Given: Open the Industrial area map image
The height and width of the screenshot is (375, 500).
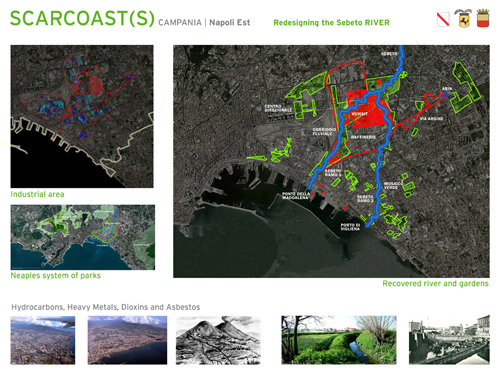Looking at the screenshot, I should coord(82,116).
